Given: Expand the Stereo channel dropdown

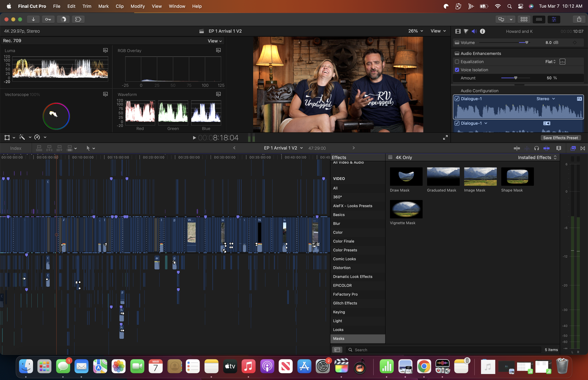Looking at the screenshot, I should click(x=545, y=99).
